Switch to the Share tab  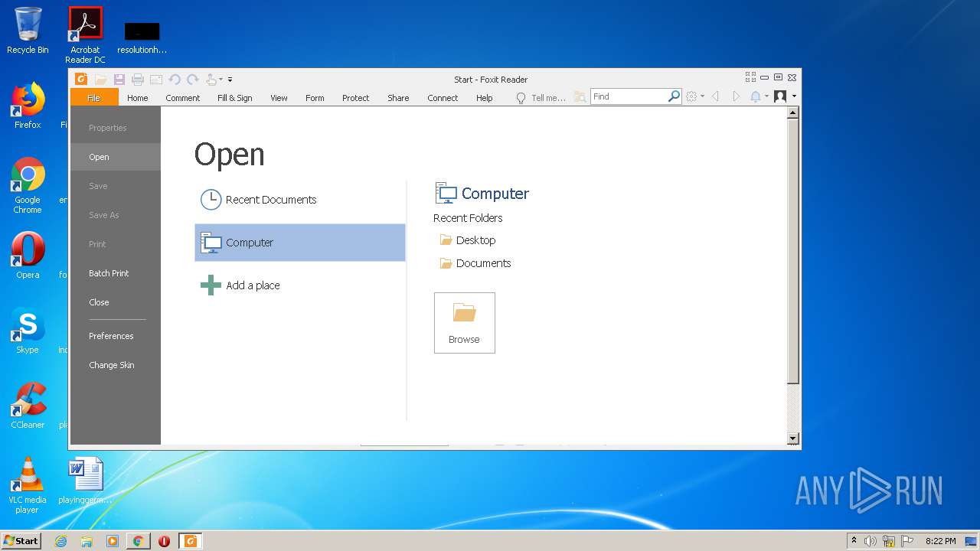click(x=398, y=98)
